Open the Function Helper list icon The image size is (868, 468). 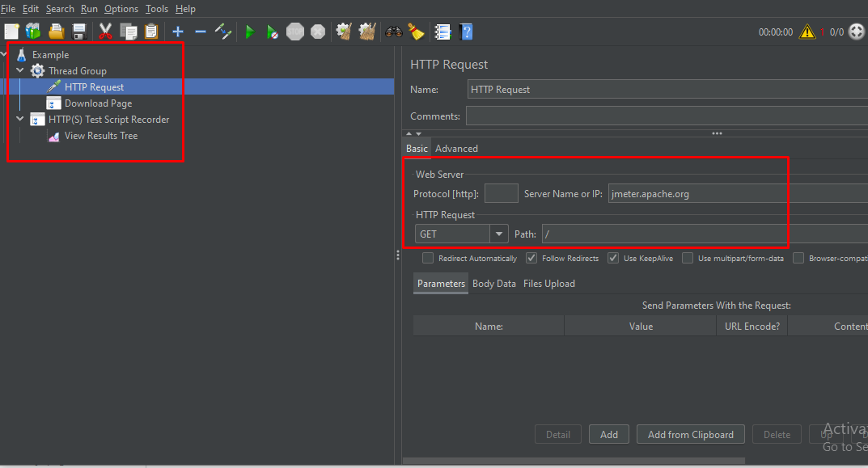coord(442,32)
